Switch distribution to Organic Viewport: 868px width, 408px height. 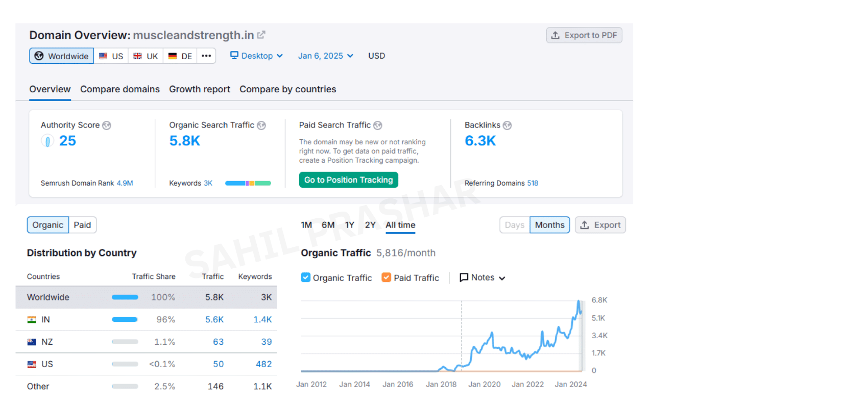[48, 225]
